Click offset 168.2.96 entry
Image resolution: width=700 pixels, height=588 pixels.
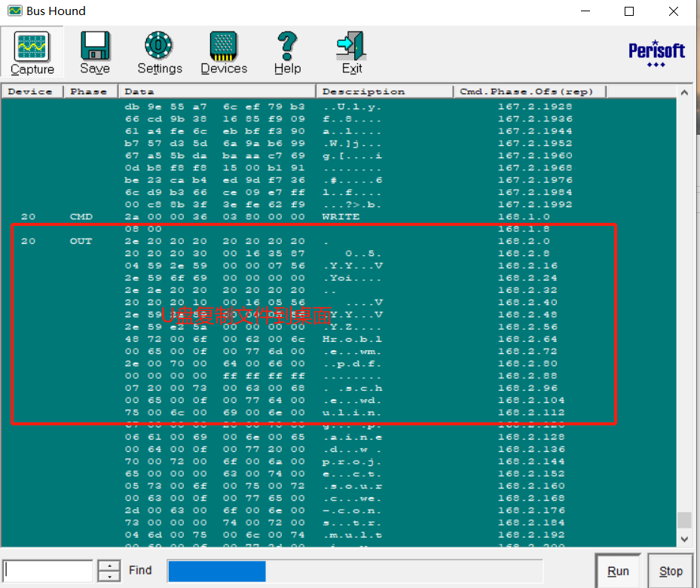tap(527, 388)
